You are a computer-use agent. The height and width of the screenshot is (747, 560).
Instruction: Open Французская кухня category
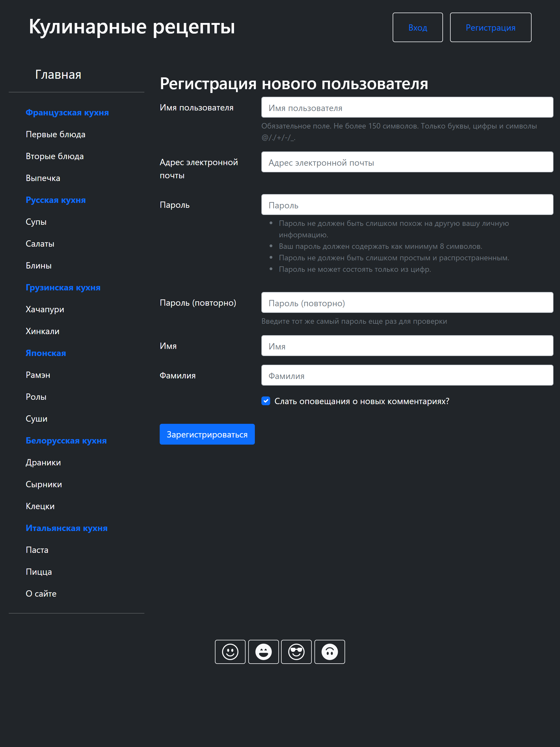point(67,112)
